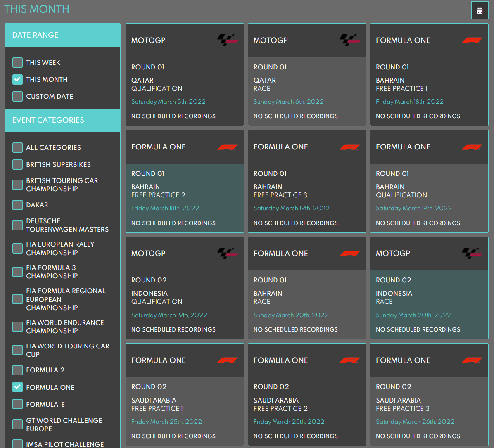Check Deutsche Tourenwagen Masters category
The height and width of the screenshot is (448, 494).
(x=17, y=225)
